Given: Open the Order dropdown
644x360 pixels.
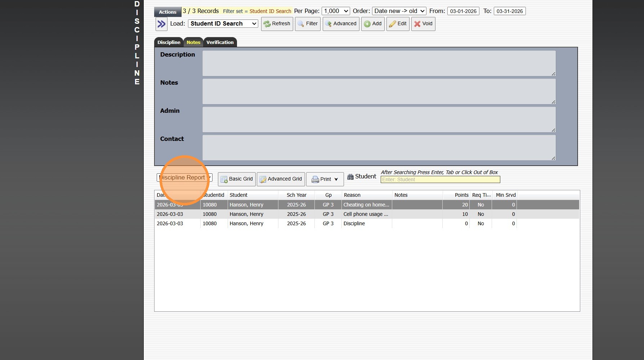Looking at the screenshot, I should point(399,11).
